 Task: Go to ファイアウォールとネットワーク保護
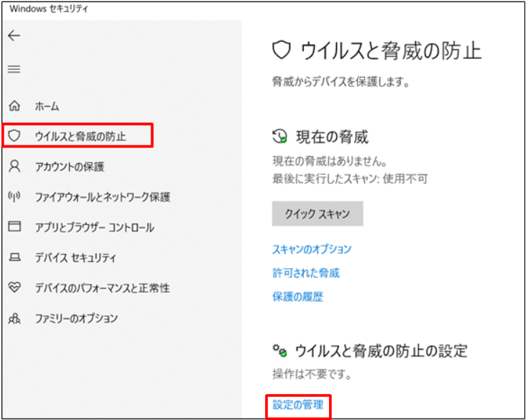[x=102, y=197]
